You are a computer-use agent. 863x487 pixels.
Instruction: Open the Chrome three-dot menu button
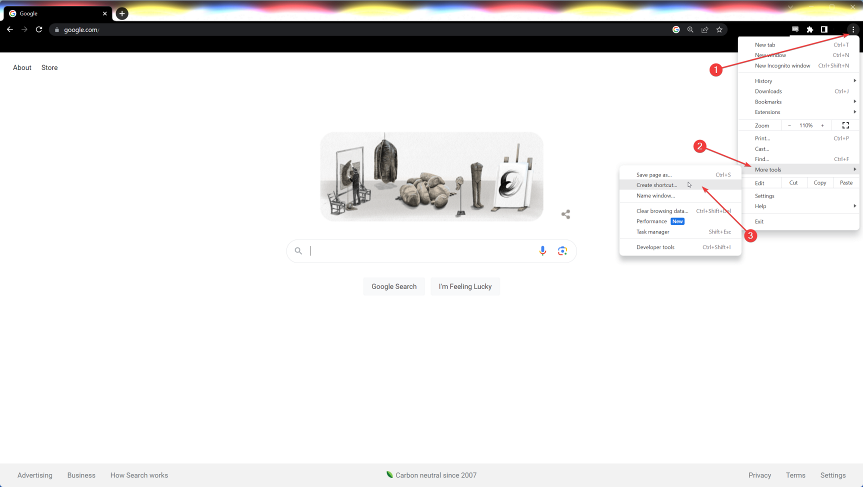[853, 30]
